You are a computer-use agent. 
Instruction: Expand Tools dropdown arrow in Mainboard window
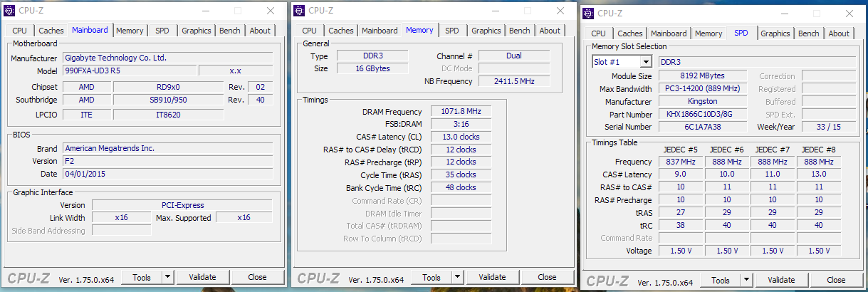pyautogui.click(x=167, y=277)
